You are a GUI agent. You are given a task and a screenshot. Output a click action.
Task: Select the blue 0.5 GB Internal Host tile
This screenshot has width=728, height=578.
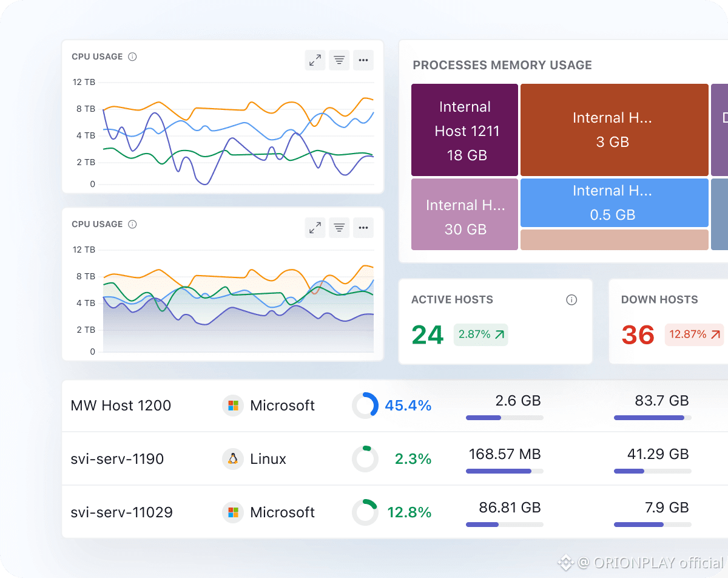coord(615,203)
